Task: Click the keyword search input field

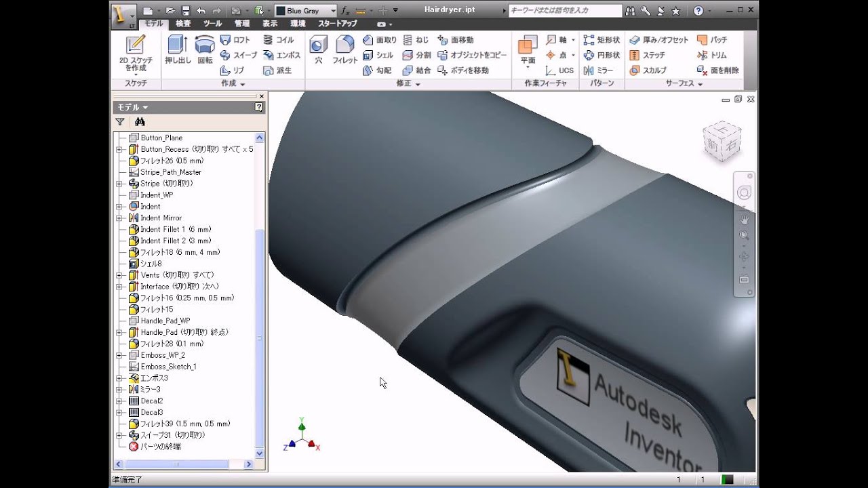Action: pos(565,11)
